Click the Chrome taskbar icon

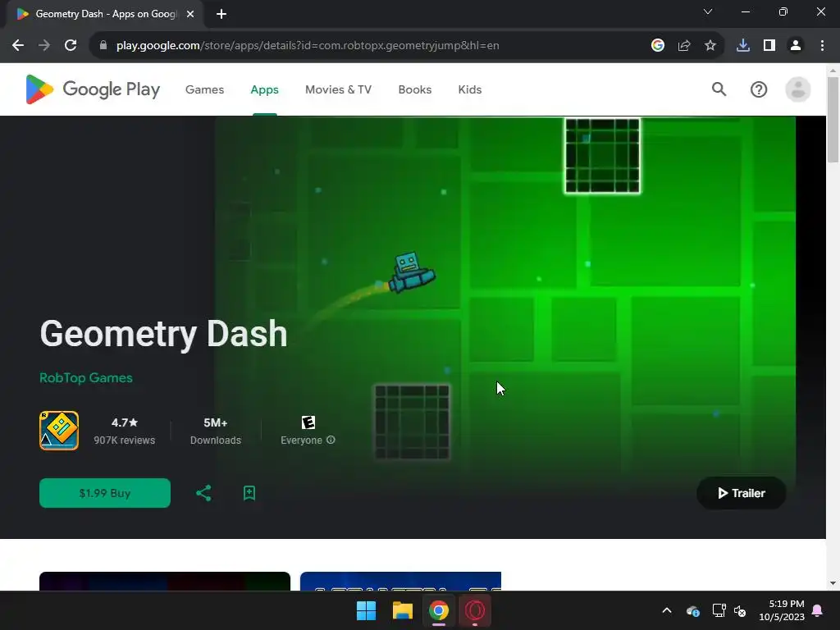click(x=439, y=610)
